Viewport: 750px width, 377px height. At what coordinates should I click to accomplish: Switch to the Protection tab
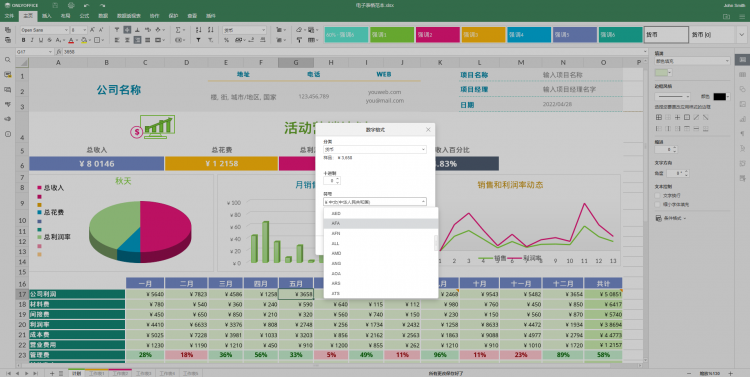(173, 16)
